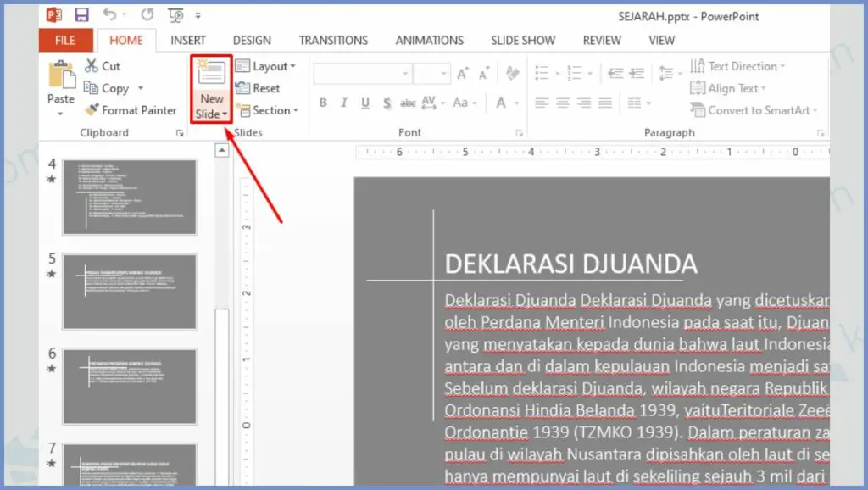
Task: Switch to the VIEW tab
Action: click(x=661, y=41)
